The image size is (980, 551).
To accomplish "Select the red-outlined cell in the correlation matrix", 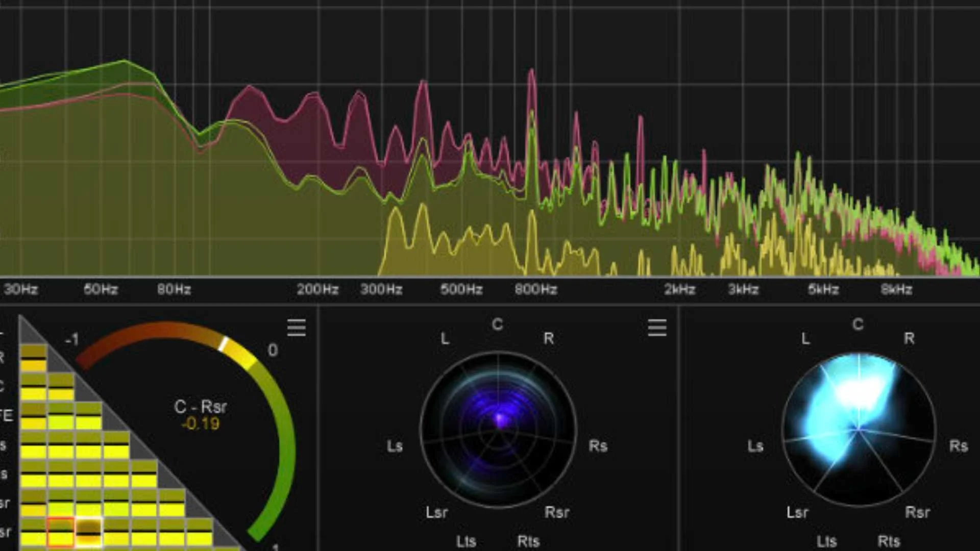I will pyautogui.click(x=61, y=532).
